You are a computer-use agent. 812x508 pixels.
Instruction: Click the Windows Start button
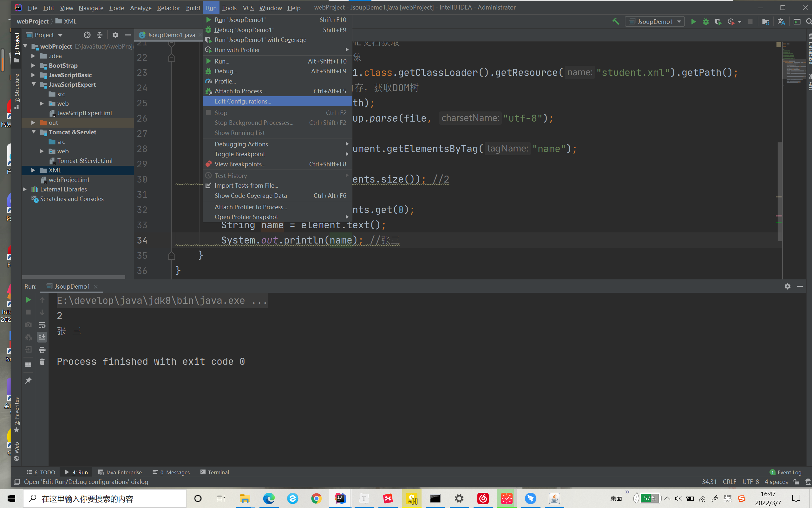coord(11,498)
